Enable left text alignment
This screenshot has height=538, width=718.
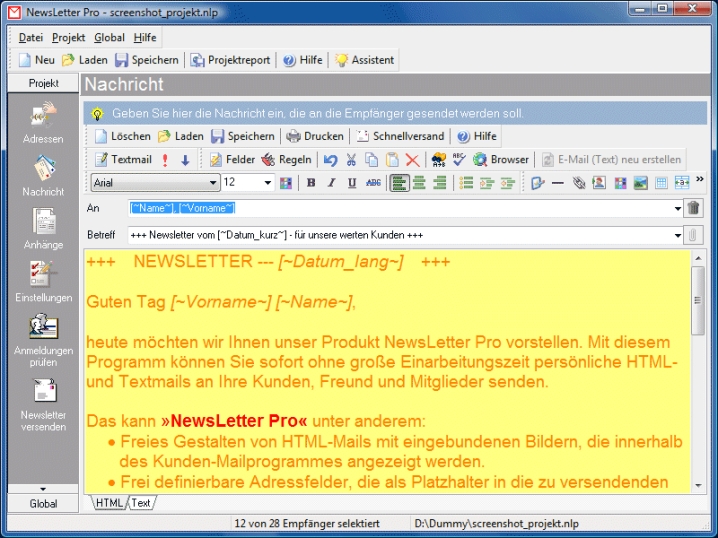(x=399, y=183)
